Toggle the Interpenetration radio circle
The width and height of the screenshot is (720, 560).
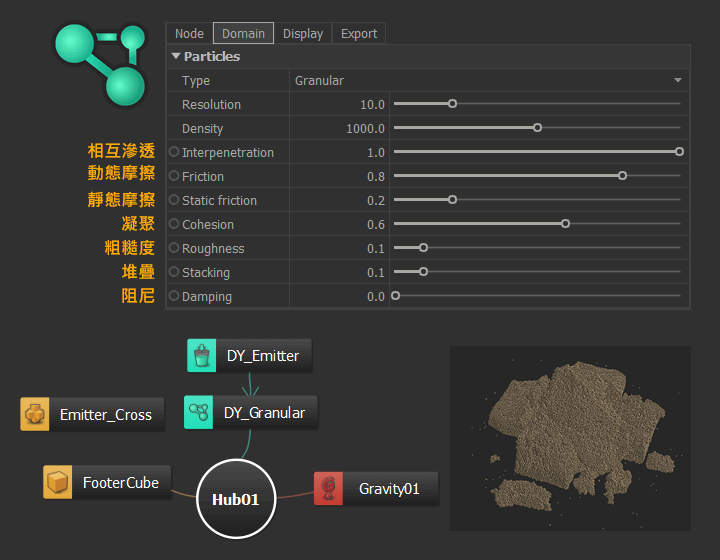tap(174, 152)
